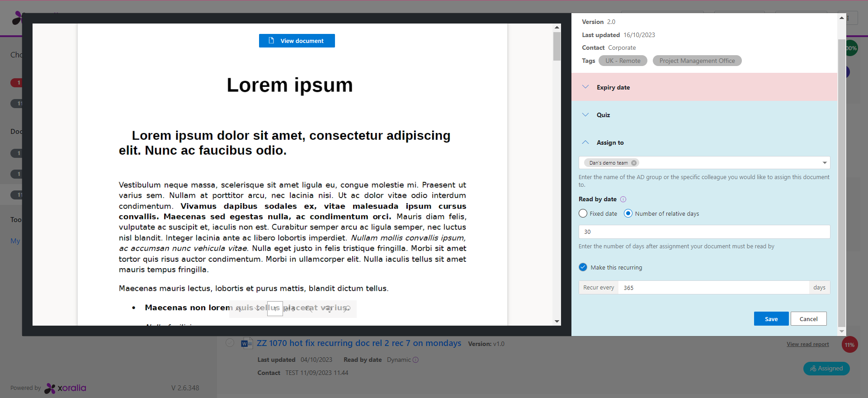Click the V 2.6.348 version text
Viewport: 868px width, 398px height.
(x=185, y=388)
